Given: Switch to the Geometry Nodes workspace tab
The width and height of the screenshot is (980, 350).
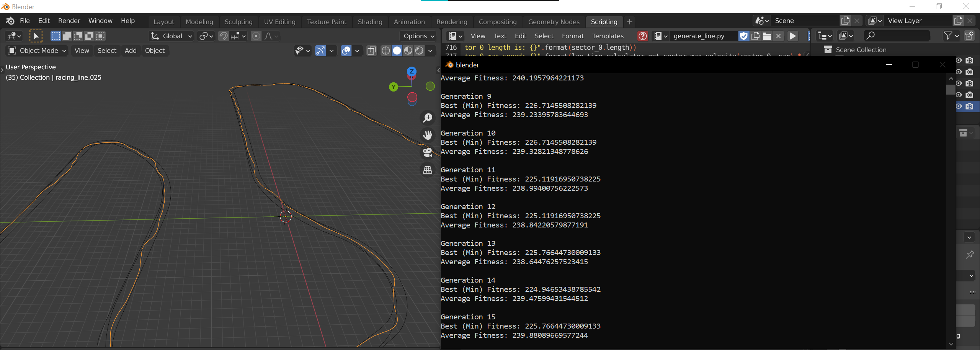Looking at the screenshot, I should tap(554, 22).
